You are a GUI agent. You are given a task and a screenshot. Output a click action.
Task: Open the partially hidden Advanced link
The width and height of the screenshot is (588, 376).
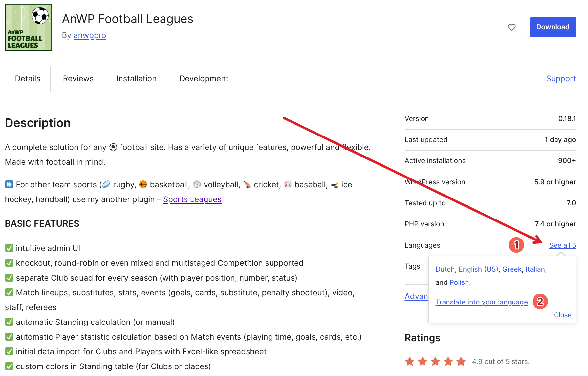point(416,296)
